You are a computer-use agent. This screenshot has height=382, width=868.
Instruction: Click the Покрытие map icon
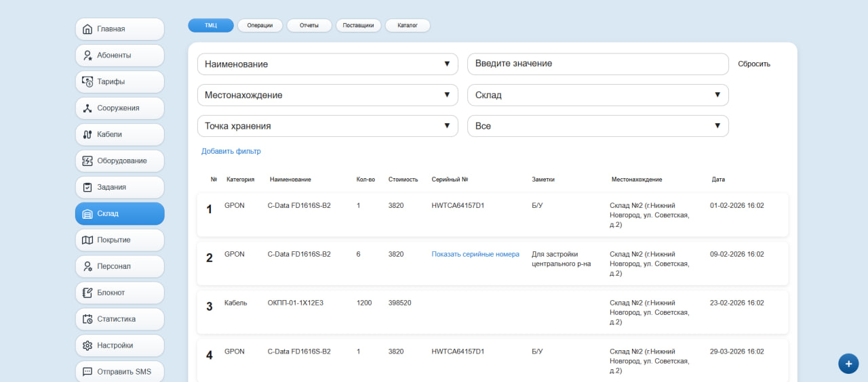point(87,240)
